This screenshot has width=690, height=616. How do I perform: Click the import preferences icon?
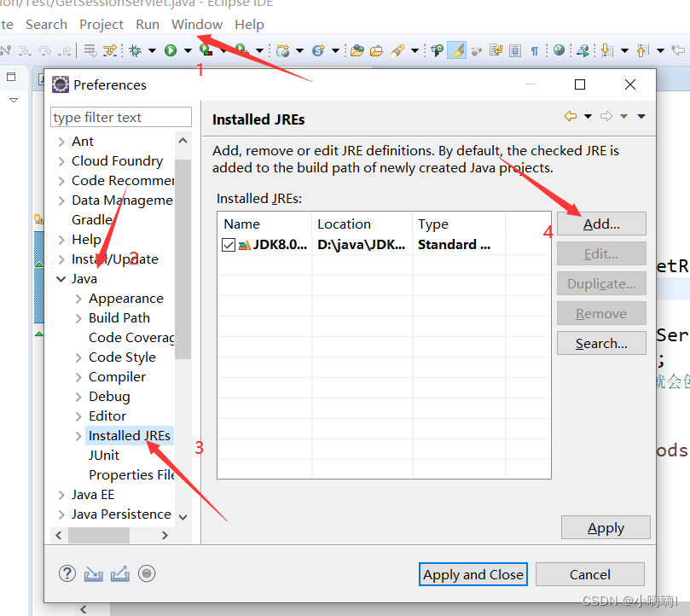tap(94, 573)
